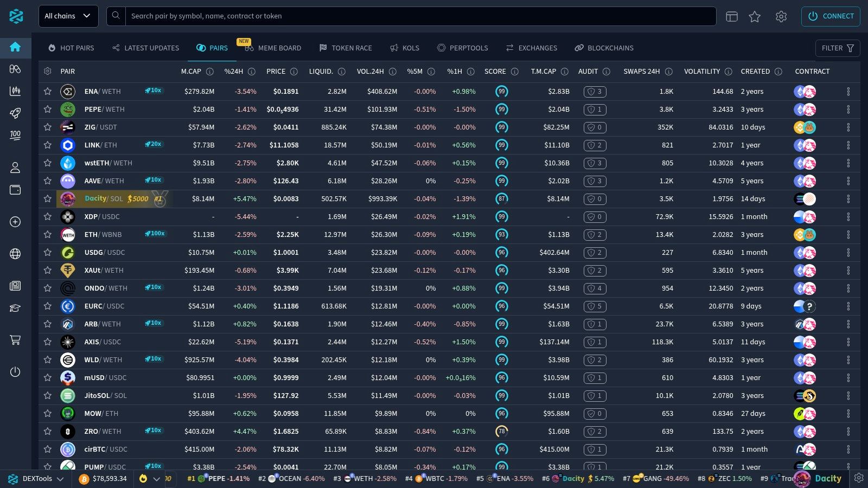Open the MEME BOARD tab
Screen dimensions: 868x488
click(273, 48)
